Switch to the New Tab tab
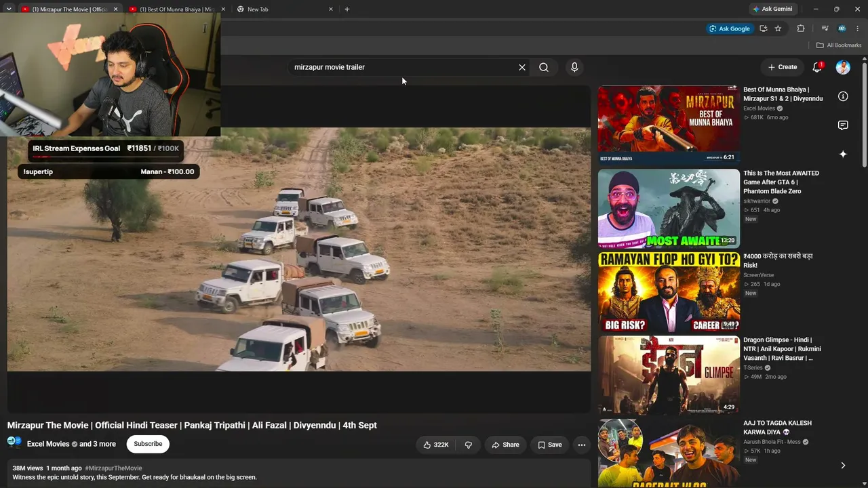 click(285, 9)
